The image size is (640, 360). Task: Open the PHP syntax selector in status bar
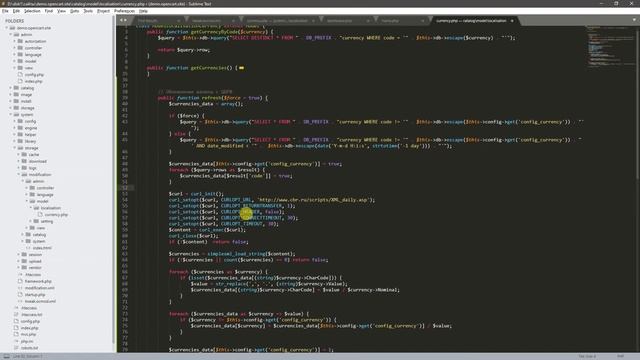coord(620,356)
